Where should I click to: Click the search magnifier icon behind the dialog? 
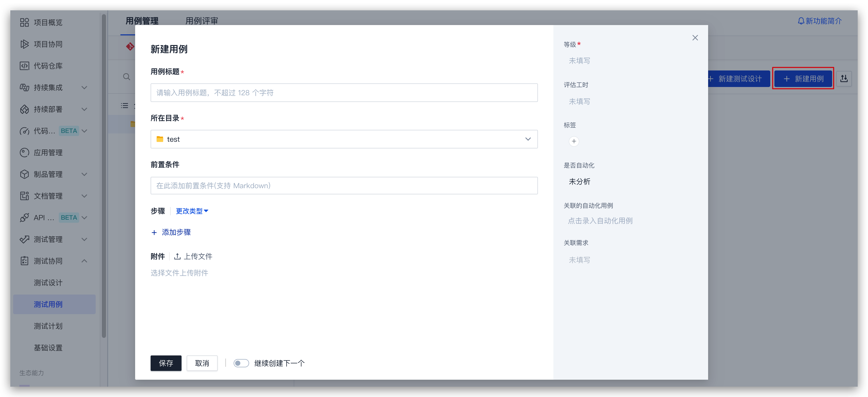coord(127,77)
